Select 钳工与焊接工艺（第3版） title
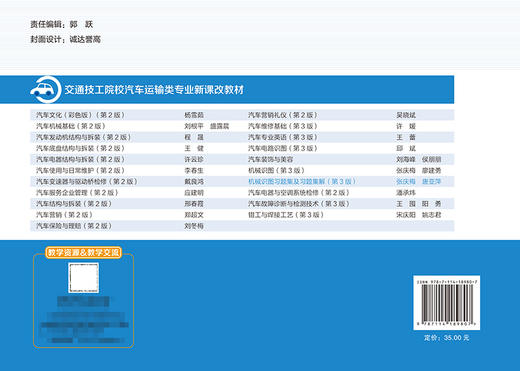The height and width of the screenshot is (371, 520). [286, 215]
